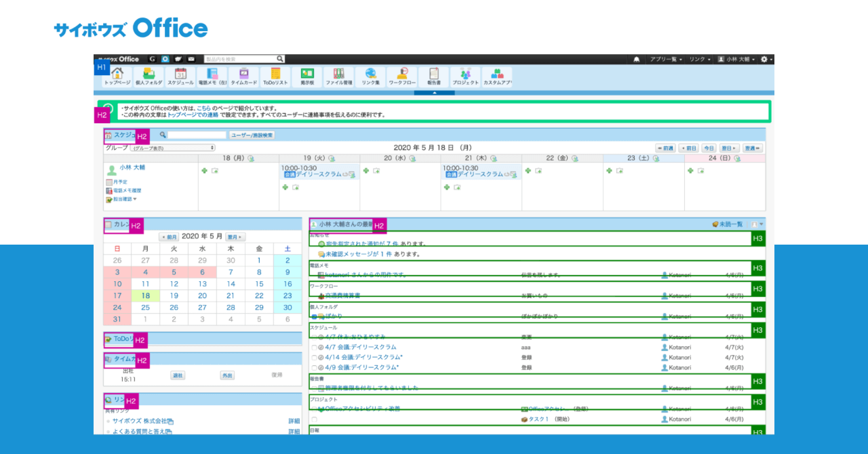This screenshot has width=868, height=454.
Task: Open the プロジェクト app icon
Action: (466, 77)
